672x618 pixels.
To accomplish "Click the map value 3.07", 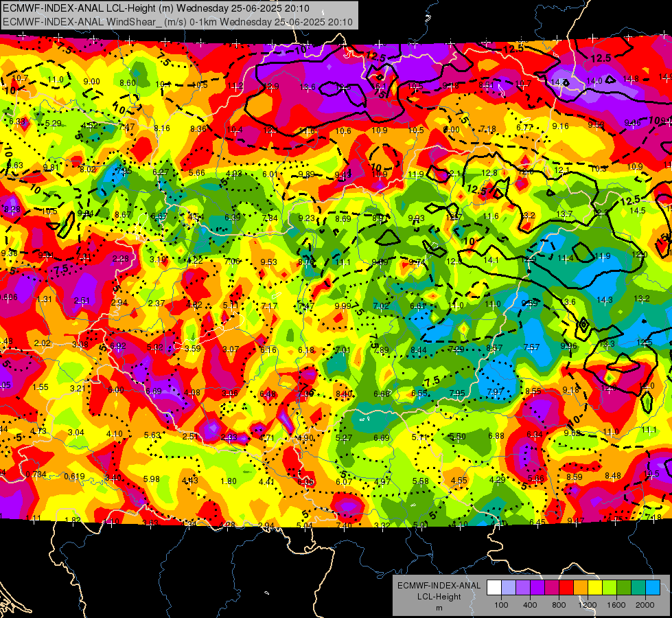I will 231,350.
